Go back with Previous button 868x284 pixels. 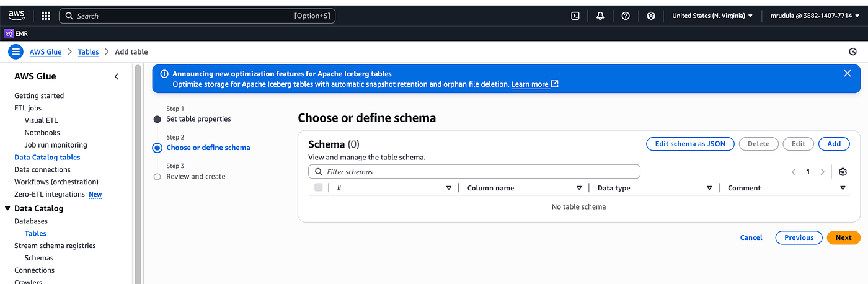[799, 237]
